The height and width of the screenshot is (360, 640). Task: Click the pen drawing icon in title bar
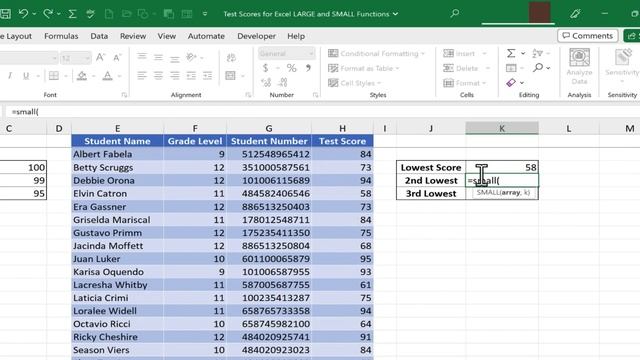click(576, 14)
